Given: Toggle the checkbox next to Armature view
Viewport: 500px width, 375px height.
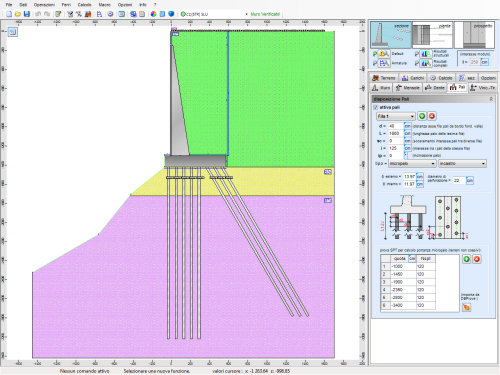Looking at the screenshot, I should pos(375,63).
